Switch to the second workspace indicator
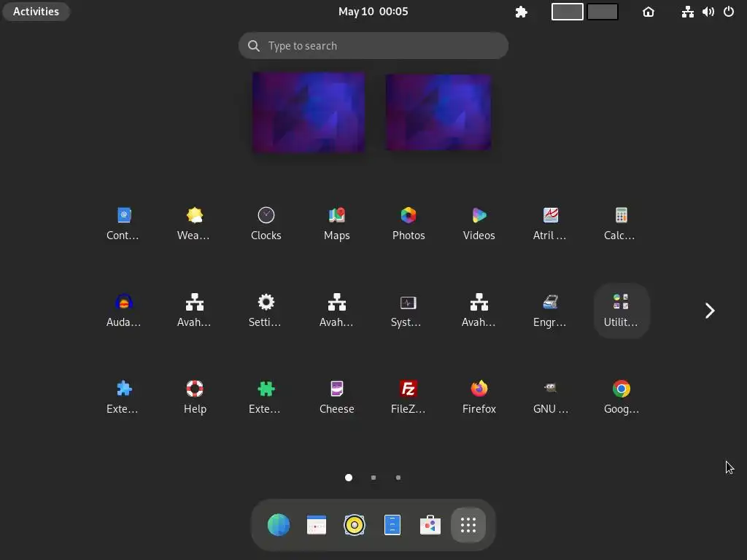This screenshot has height=560, width=747. pyautogui.click(x=602, y=12)
